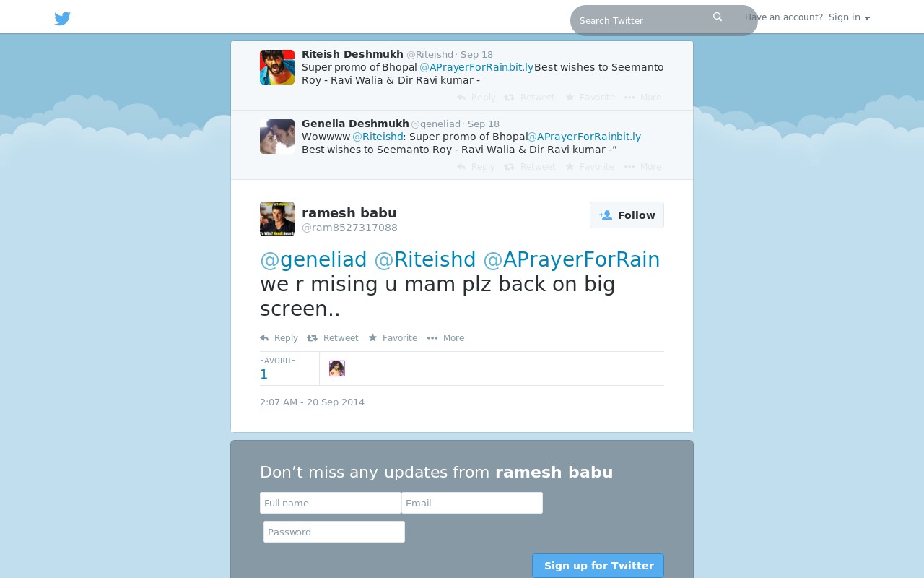The width and height of the screenshot is (924, 578).
Task: Click the Full name input field
Action: (x=331, y=503)
